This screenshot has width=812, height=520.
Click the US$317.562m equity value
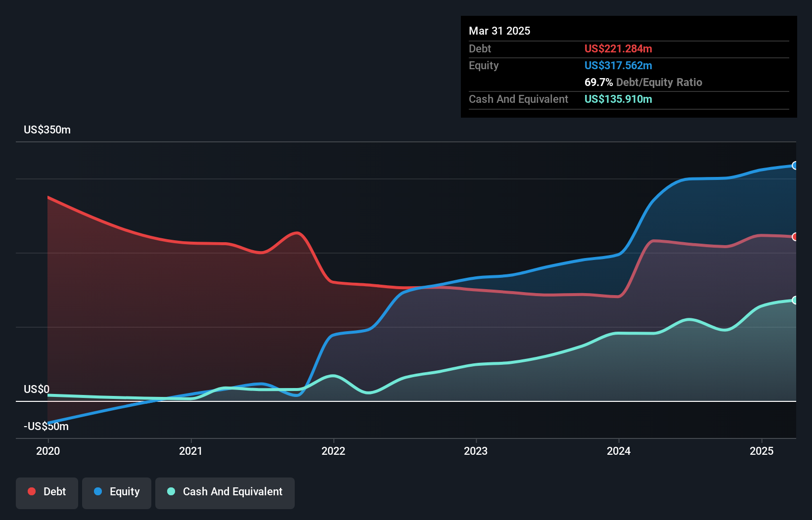pyautogui.click(x=618, y=66)
